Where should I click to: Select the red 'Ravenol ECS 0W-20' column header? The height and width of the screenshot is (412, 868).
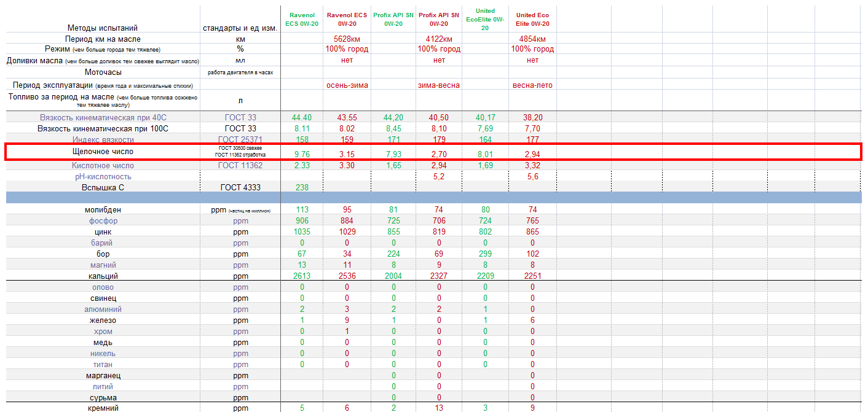point(347,20)
